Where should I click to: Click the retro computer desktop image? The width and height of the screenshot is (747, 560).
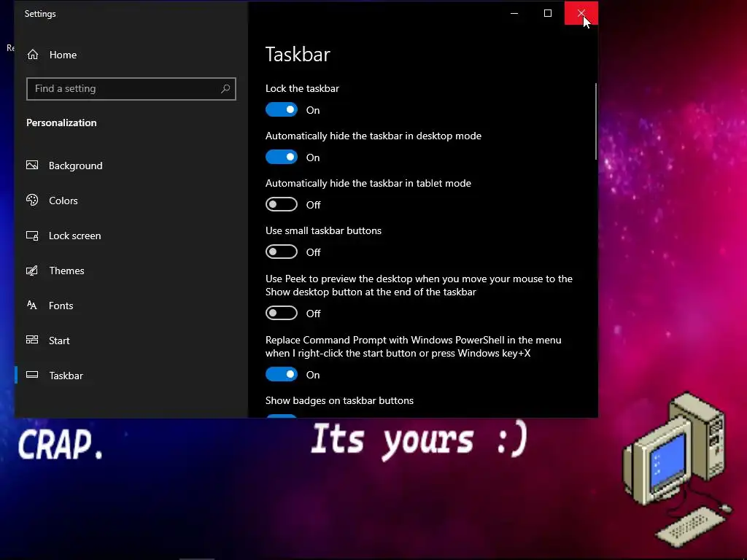pyautogui.click(x=677, y=470)
